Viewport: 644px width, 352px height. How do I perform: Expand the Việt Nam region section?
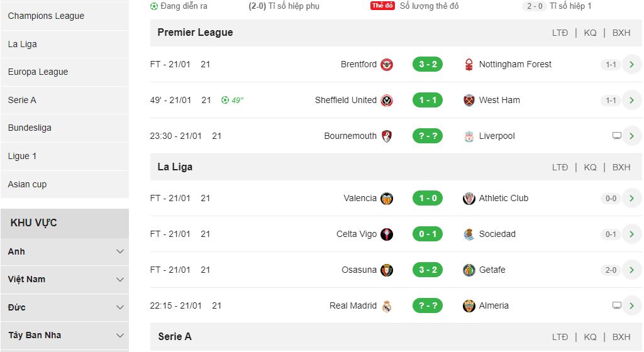pyautogui.click(x=120, y=279)
